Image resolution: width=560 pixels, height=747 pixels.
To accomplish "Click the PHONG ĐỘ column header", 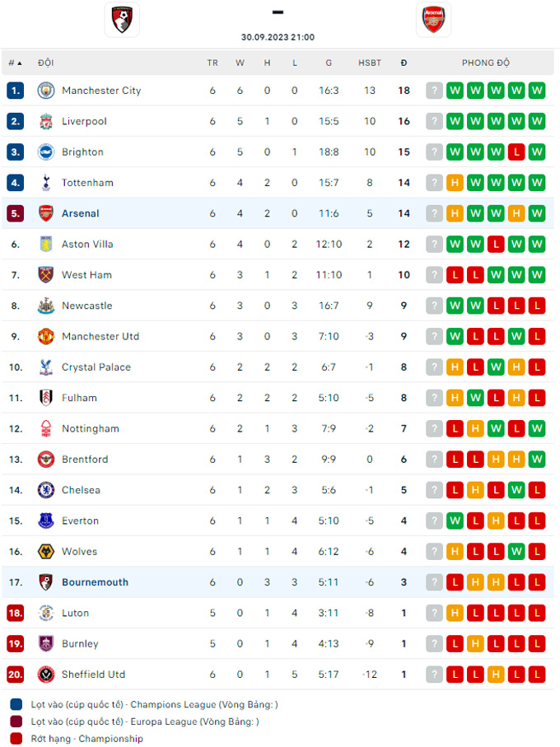I will pyautogui.click(x=485, y=63).
